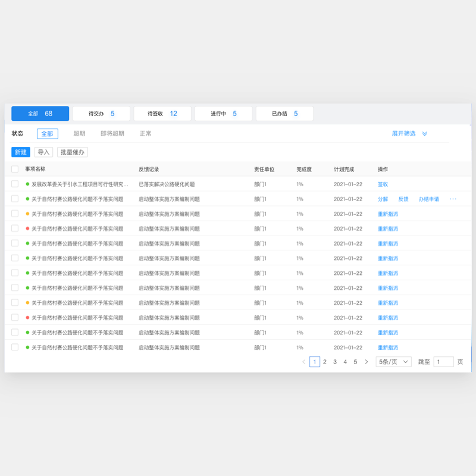
Task: Filter status by 超期
Action: click(79, 134)
